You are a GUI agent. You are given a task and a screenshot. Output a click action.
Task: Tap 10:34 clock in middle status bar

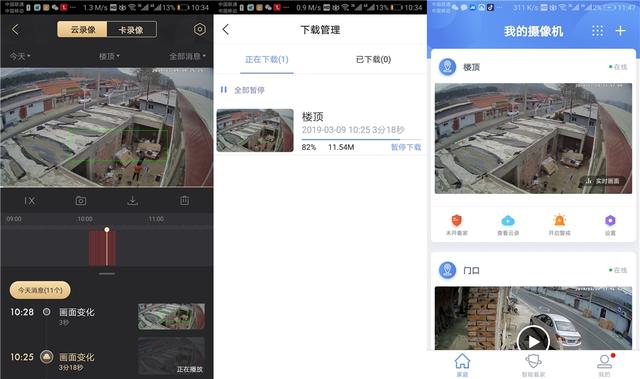(x=413, y=7)
